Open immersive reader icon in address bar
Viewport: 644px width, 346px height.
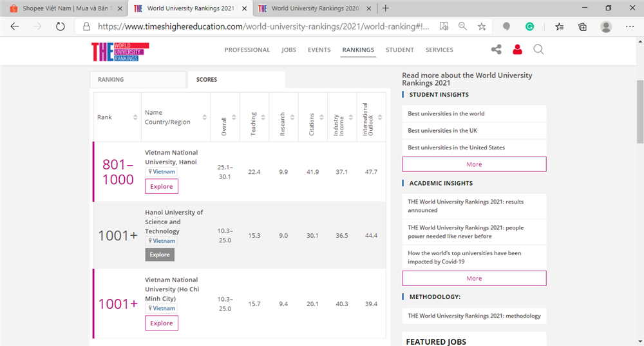(x=444, y=26)
